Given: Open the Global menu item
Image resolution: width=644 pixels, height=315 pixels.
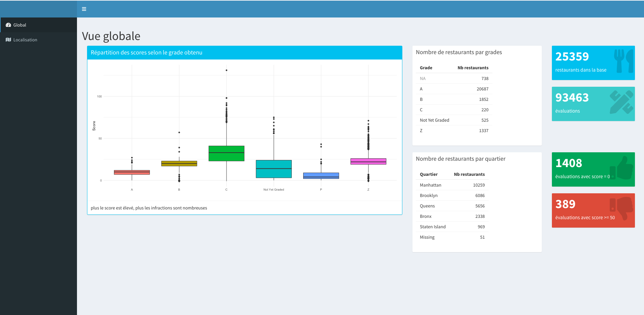Looking at the screenshot, I should (x=38, y=25).
